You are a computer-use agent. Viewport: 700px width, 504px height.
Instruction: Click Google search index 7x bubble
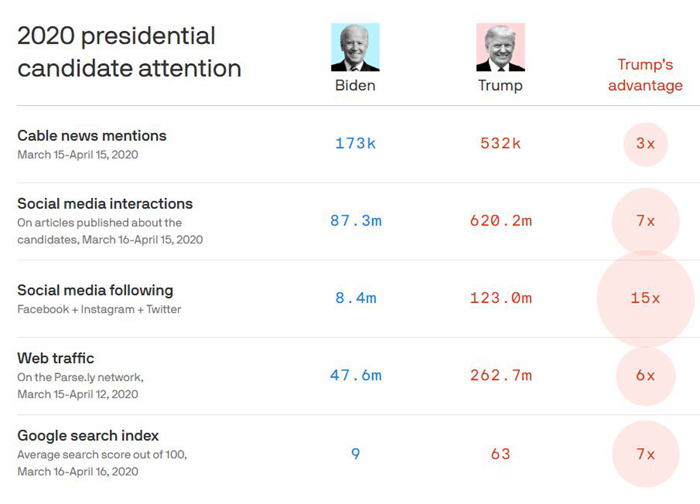coord(645,454)
